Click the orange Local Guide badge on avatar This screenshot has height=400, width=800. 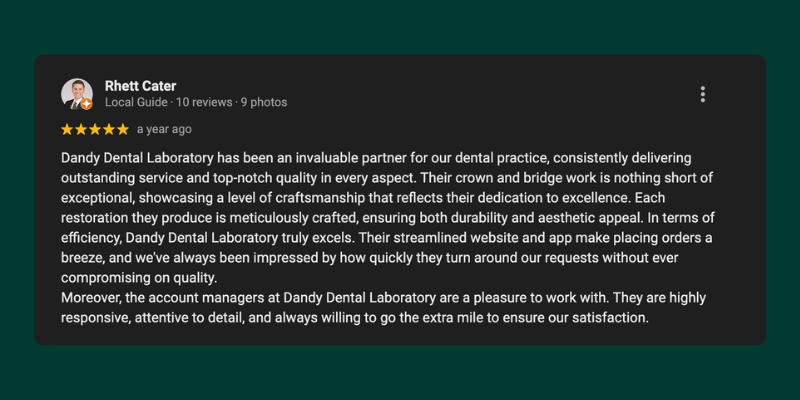point(87,103)
